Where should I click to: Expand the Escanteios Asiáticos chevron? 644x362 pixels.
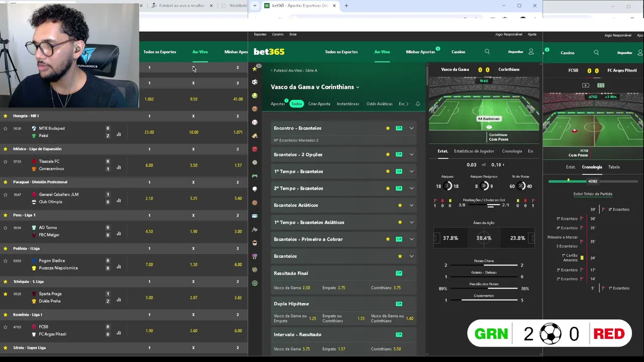pos(412,205)
